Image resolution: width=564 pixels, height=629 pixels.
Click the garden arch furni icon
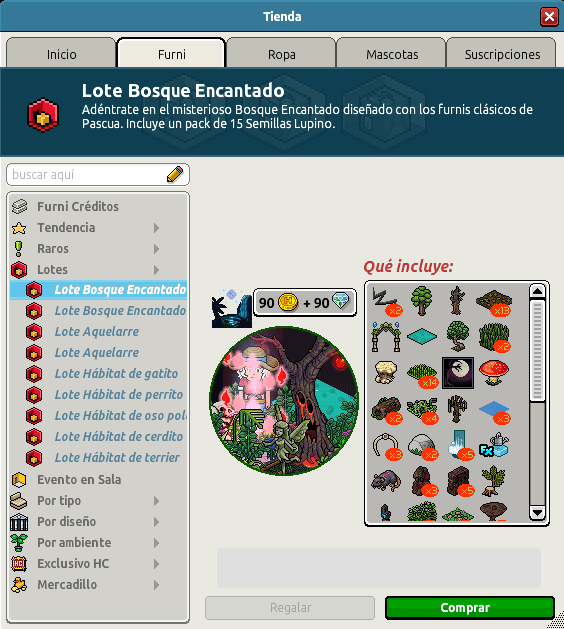[x=386, y=337]
